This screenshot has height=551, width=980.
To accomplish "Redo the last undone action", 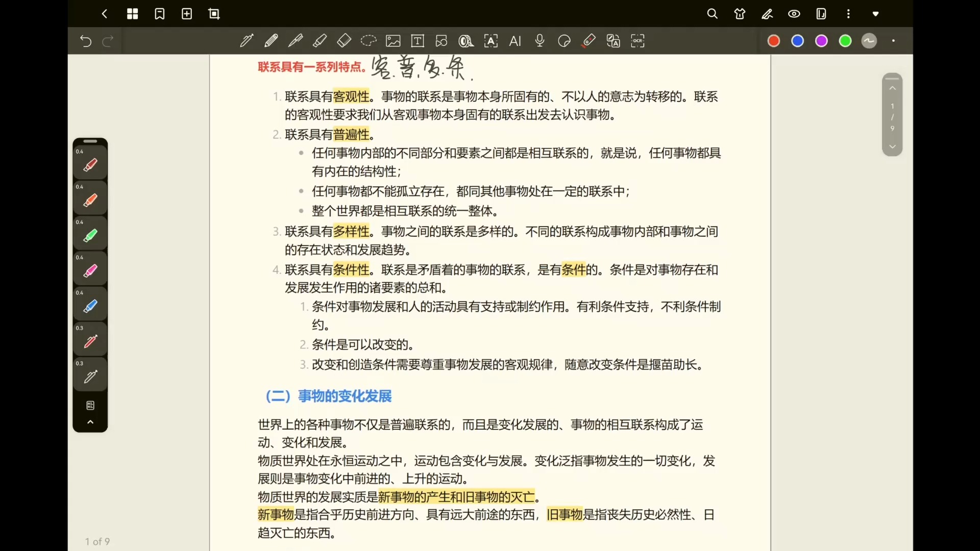I will click(108, 41).
